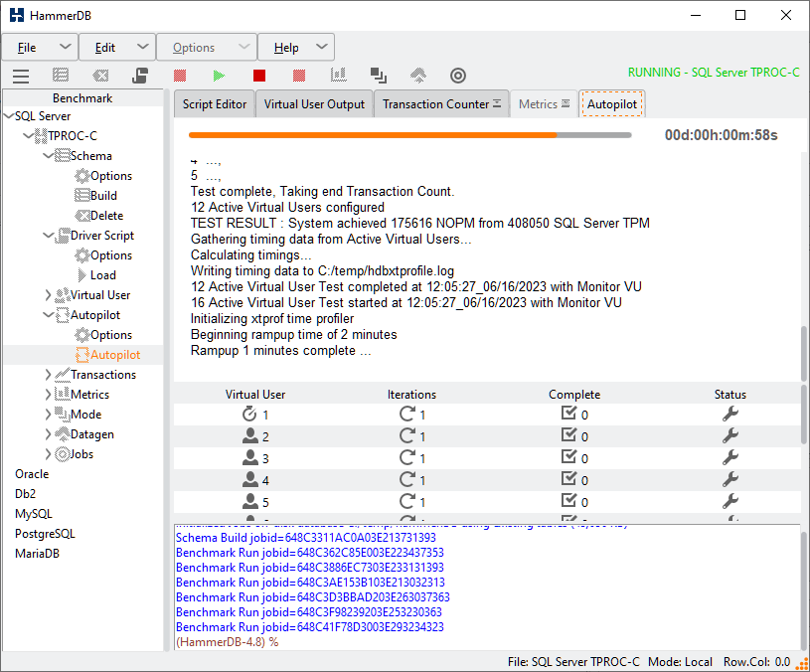Click the complete checkmark for Virtual User 5

point(568,500)
